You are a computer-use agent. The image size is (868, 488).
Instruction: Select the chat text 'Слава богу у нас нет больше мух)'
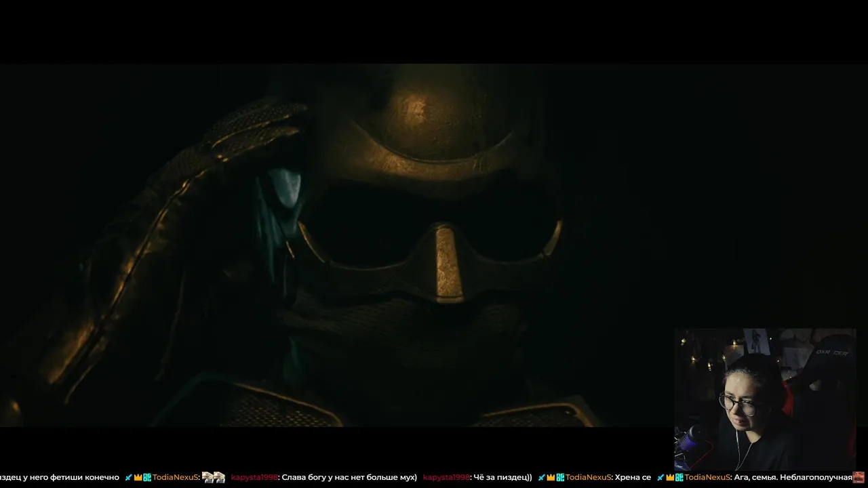[x=349, y=477]
